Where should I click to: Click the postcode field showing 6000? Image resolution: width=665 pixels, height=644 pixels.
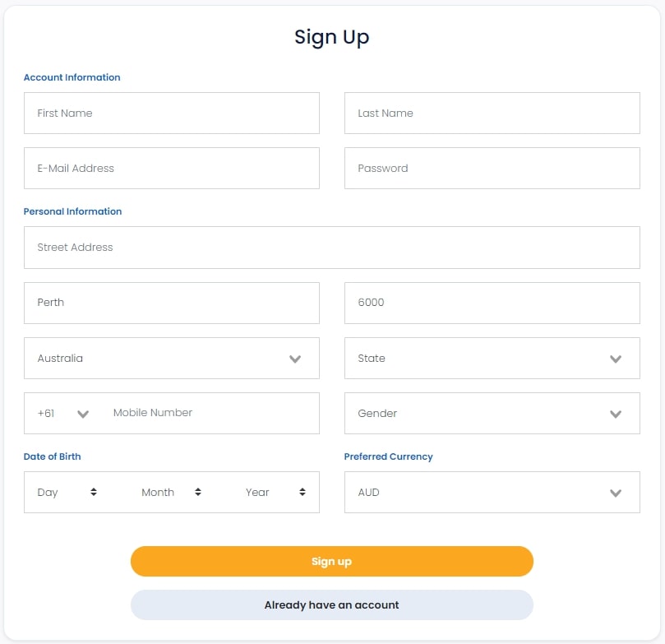click(492, 303)
